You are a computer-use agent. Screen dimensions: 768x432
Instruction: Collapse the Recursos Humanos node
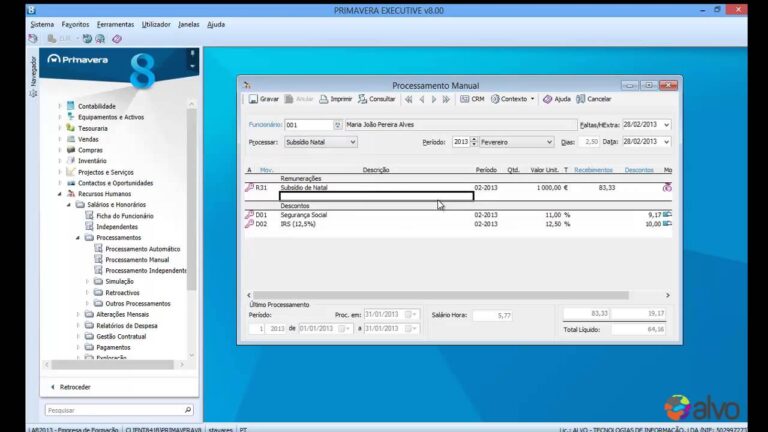click(x=60, y=194)
